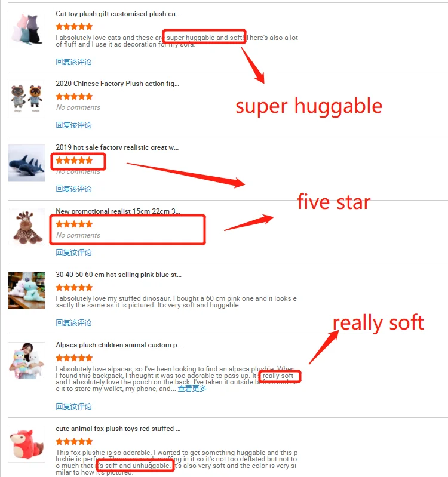This screenshot has width=448, height=477.
Task: Click 回复该评论 under the cat toy review
Action: click(x=73, y=62)
